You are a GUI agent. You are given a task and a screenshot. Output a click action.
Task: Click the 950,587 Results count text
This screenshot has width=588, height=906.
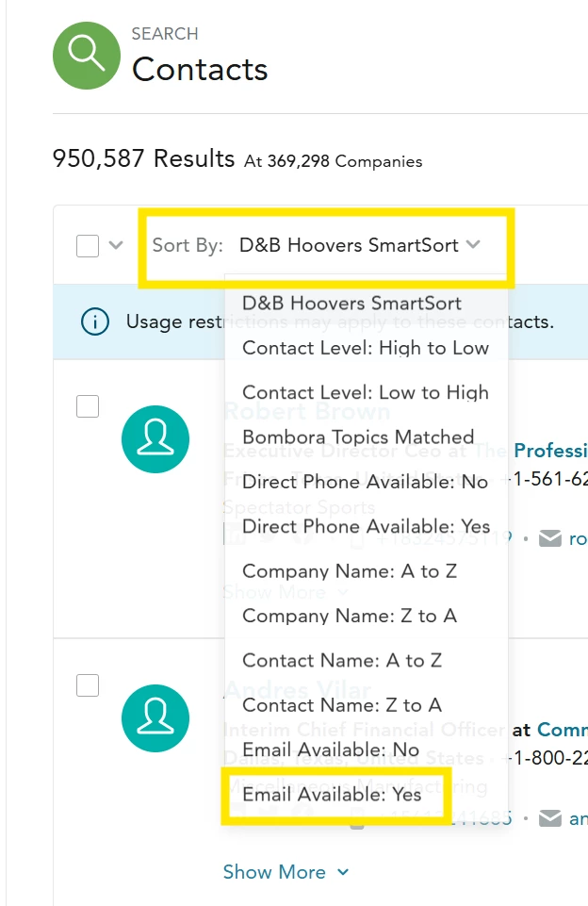(x=143, y=158)
